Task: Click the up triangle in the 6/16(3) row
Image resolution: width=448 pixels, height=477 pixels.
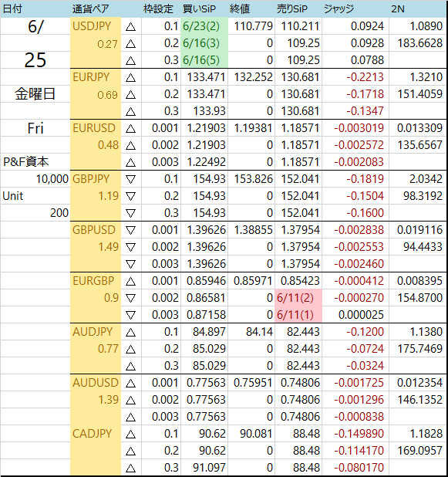Action: [x=130, y=44]
